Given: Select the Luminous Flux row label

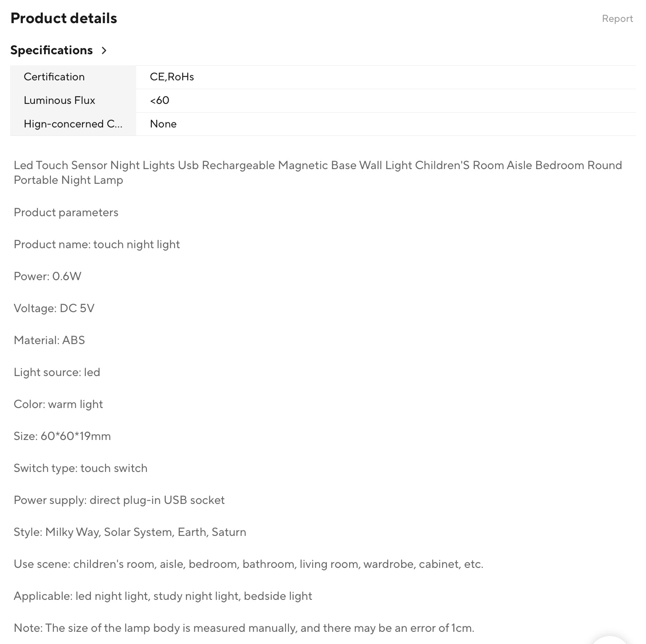Looking at the screenshot, I should (59, 100).
